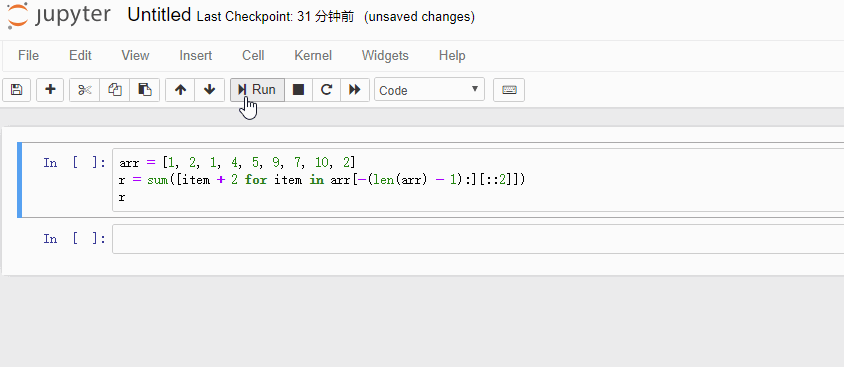Move the selected cell down
844x367 pixels.
[210, 90]
